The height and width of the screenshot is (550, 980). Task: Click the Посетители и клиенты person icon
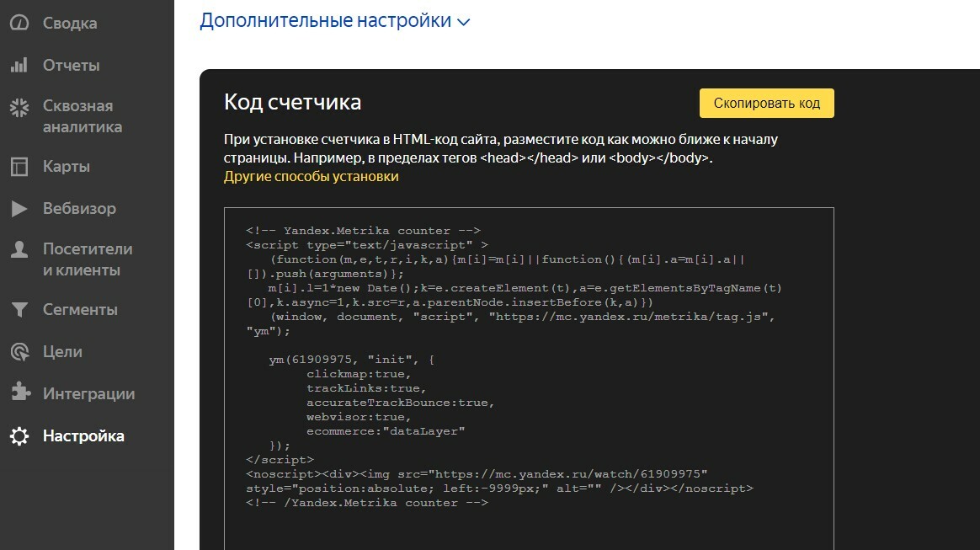coord(19,249)
